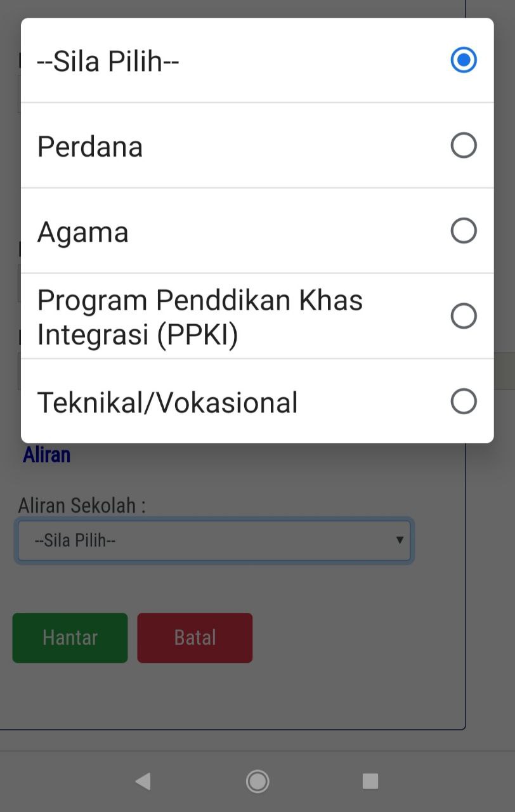The width and height of the screenshot is (515, 812).
Task: Tap the Teknikal/Vokasional option label
Action: 167,403
